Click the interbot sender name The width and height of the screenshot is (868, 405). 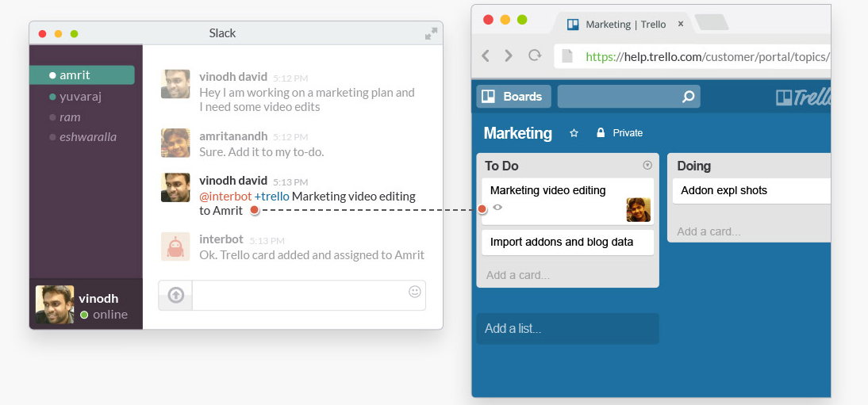pos(221,239)
